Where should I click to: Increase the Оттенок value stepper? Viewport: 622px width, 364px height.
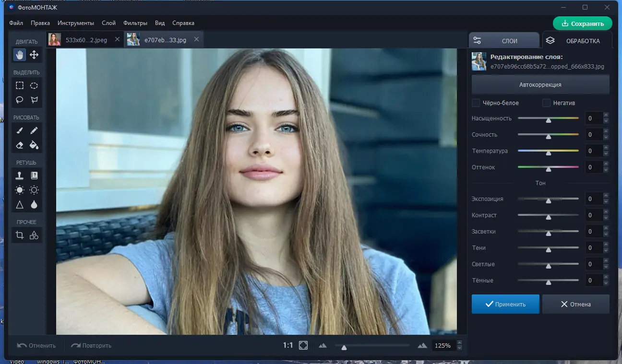606,164
